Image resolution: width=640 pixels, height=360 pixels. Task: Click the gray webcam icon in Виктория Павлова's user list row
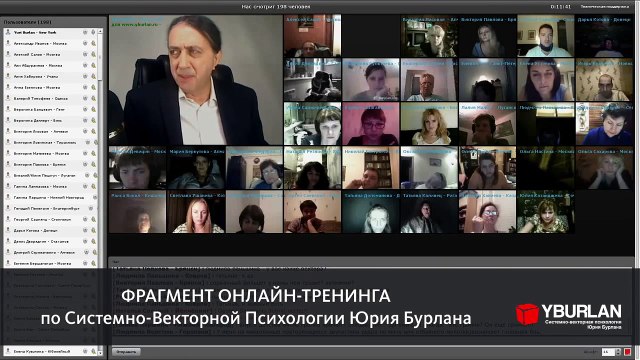85,164
